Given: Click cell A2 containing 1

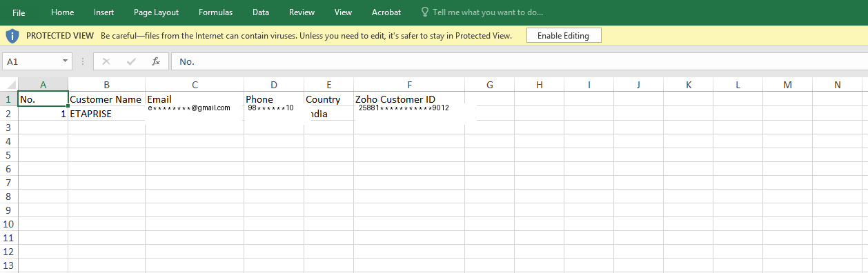Looking at the screenshot, I should (43, 114).
